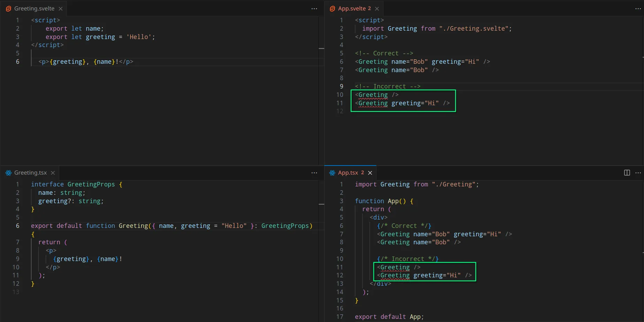Click greeting="Hi" on App.tsx line 12
Viewport: 644px width, 322px height.
pyautogui.click(x=437, y=275)
